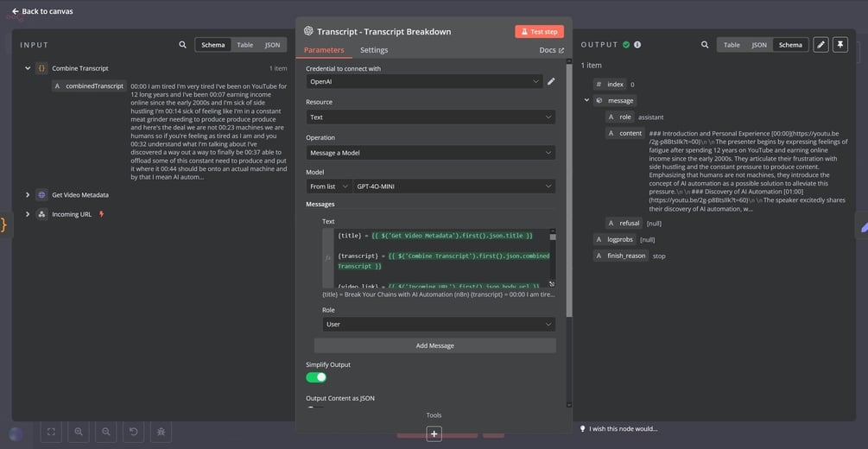Screen dimensions: 868x449
Task: Switch output view to JSON
Action: coord(759,45)
